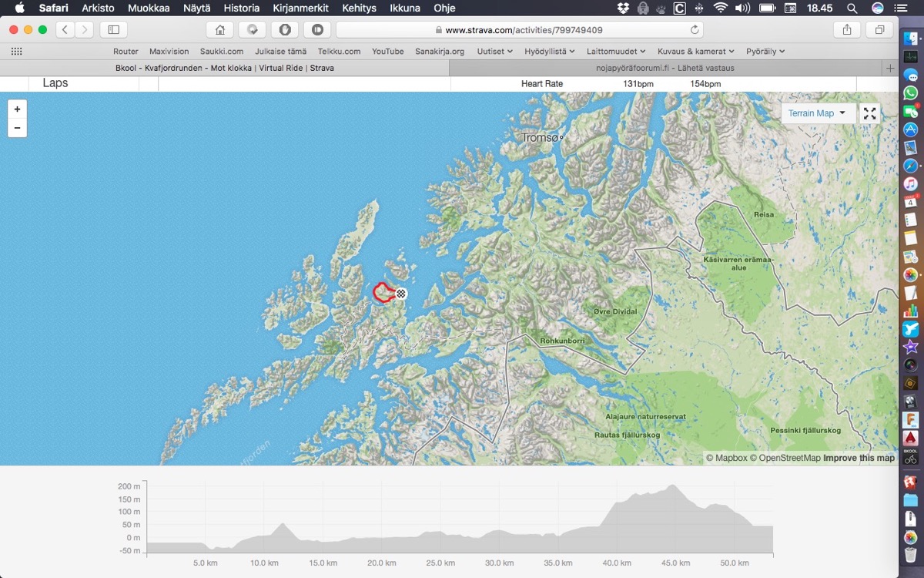Toggle the Safari sidebar
Screen dimensions: 924x578
(x=113, y=30)
